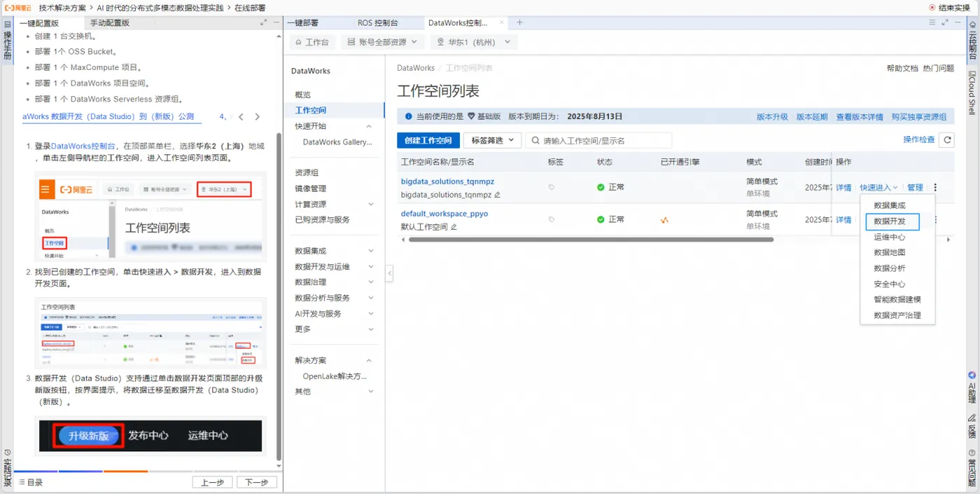
Task: Select 安全中心 from the dropdown menu
Action: (890, 284)
